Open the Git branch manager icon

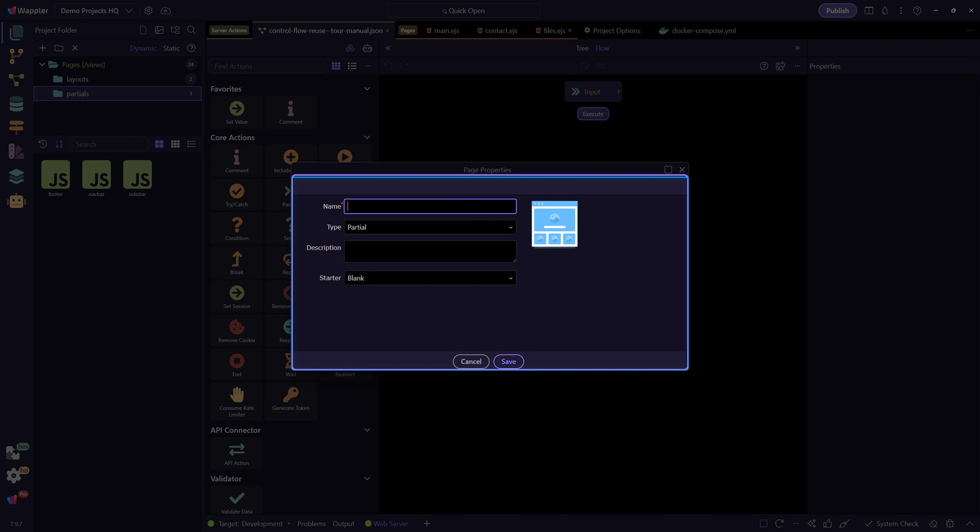pos(16,56)
